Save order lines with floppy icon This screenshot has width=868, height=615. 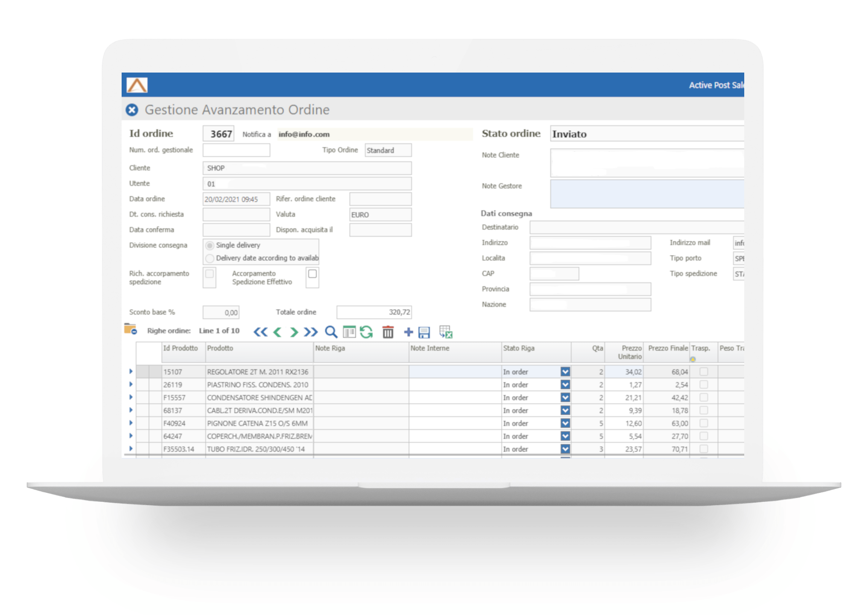tap(424, 332)
